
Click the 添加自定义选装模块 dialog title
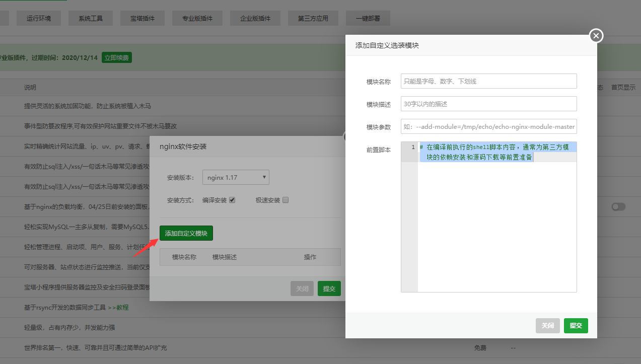pos(387,45)
